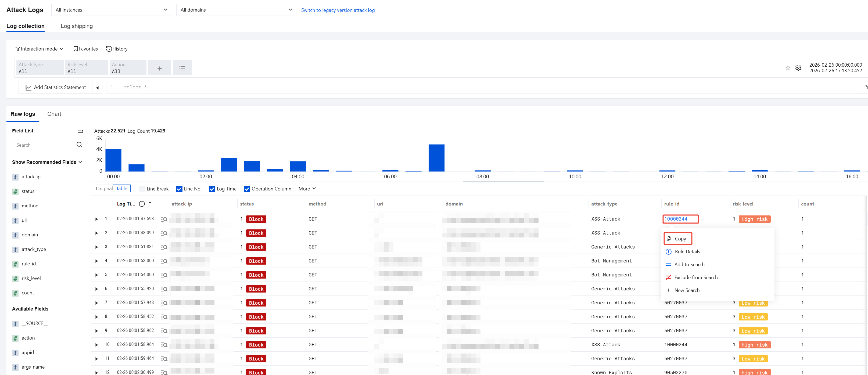Screen dimensions: 868x375
Task: Click the list view icon next to plus
Action: point(182,68)
